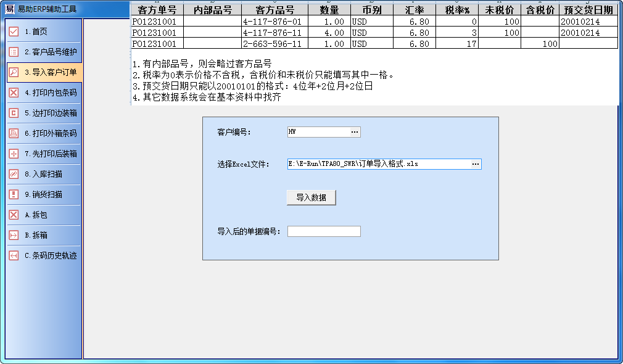Click the 汇率 column header

[x=415, y=10]
